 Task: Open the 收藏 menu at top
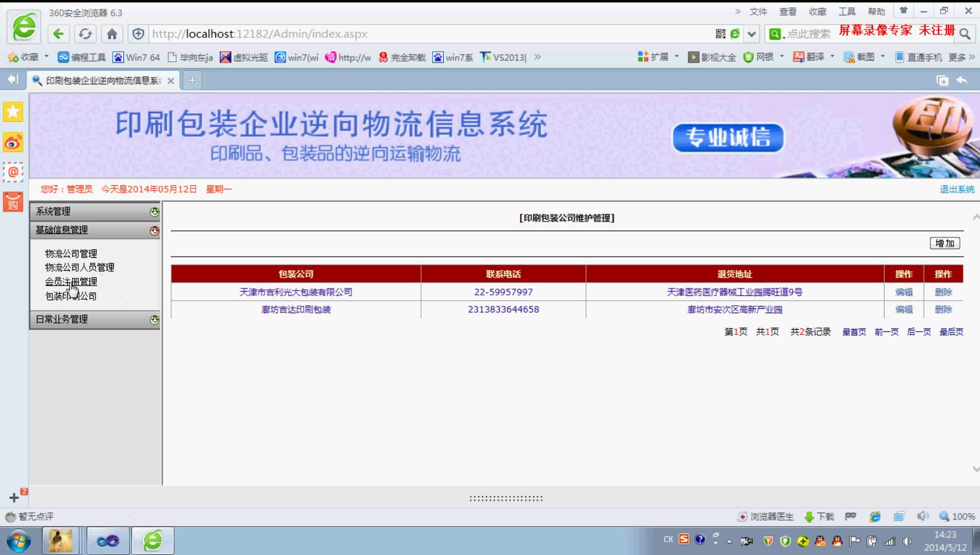tap(817, 12)
